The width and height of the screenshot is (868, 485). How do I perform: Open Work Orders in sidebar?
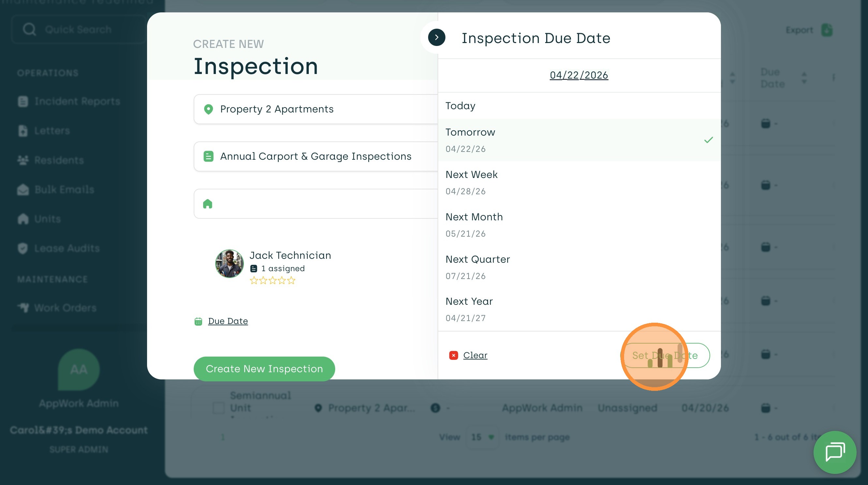(65, 308)
